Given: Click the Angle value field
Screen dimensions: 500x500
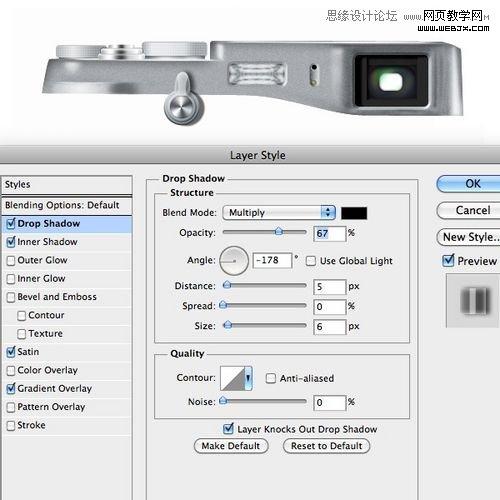Looking at the screenshot, I should (x=272, y=260).
